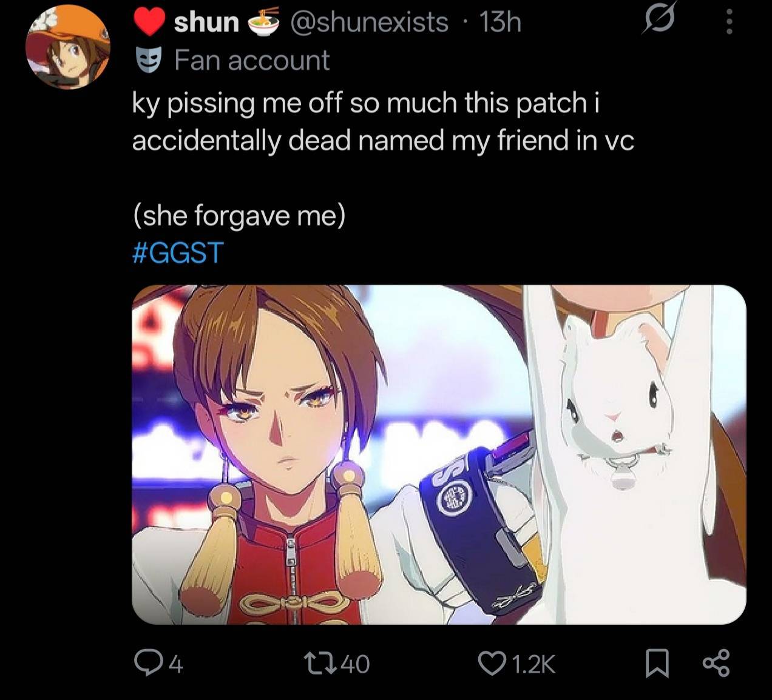
Task: View the 1.2K likes count
Action: (x=533, y=664)
